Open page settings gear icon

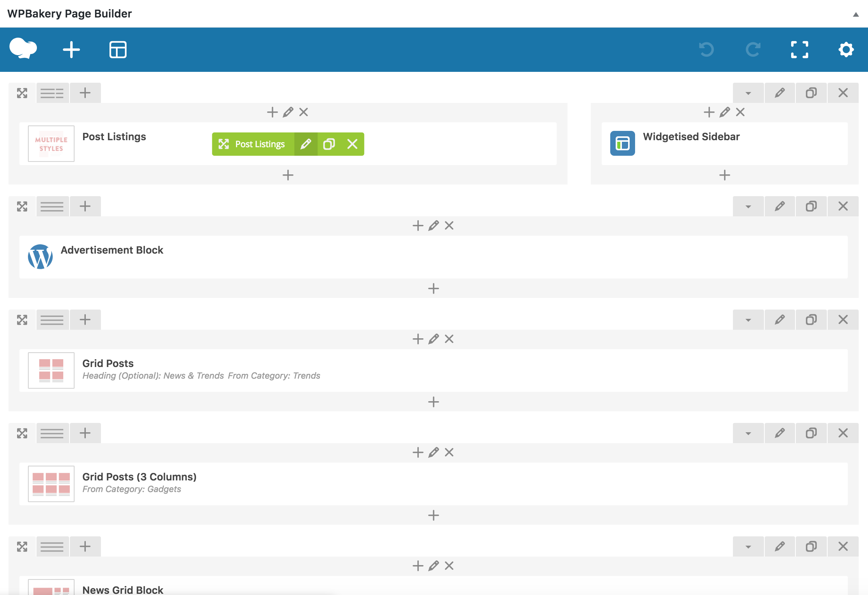846,50
